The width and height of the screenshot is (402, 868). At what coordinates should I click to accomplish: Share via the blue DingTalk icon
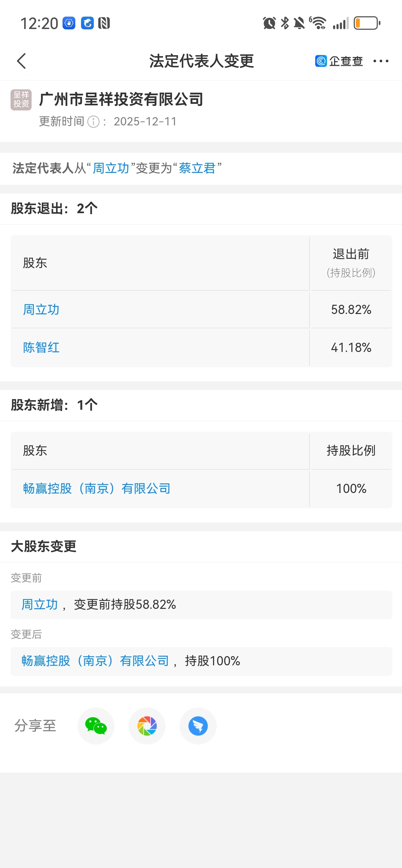[198, 726]
